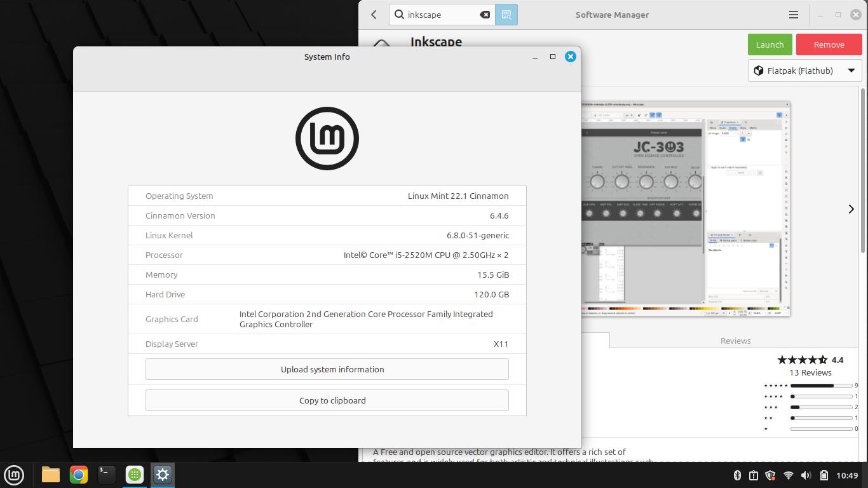The image size is (868, 488).
Task: Click the Display Server value X11
Action: click(x=501, y=344)
